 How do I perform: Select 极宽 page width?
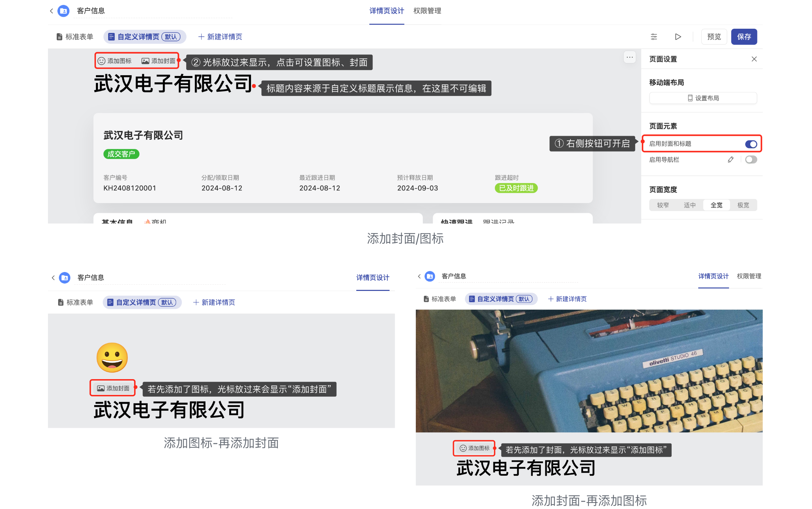click(743, 205)
